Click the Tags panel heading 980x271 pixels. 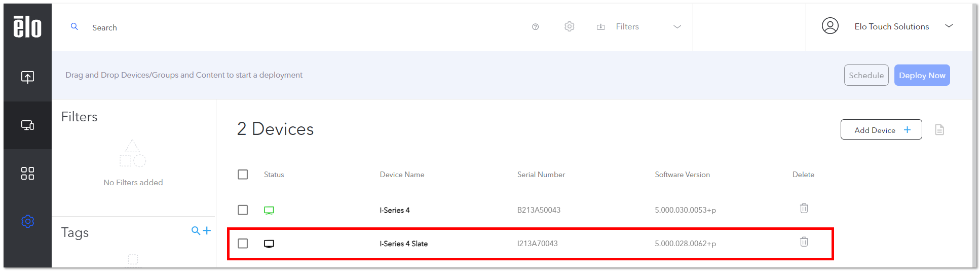(75, 232)
